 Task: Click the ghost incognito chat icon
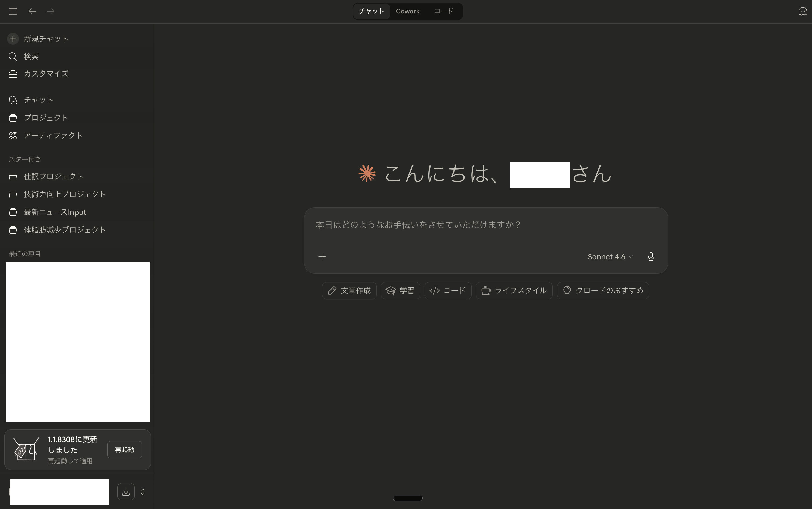[x=802, y=11]
